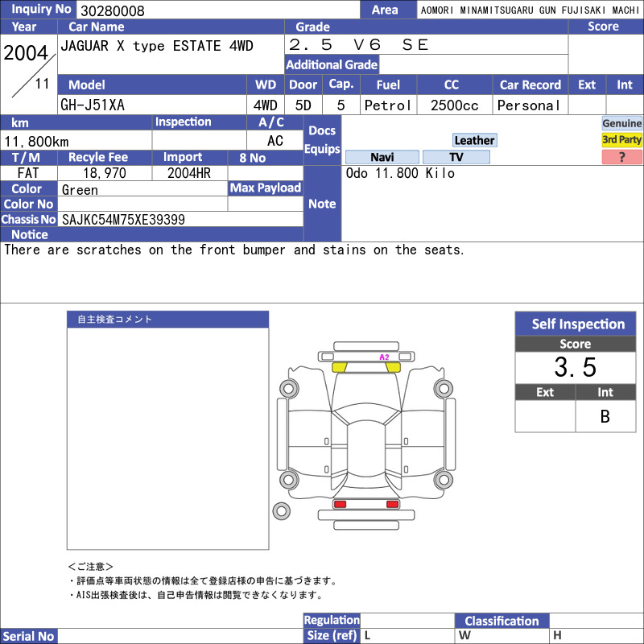The width and height of the screenshot is (644, 644).
Task: Click model code GH-J51XA
Action: [x=93, y=105]
